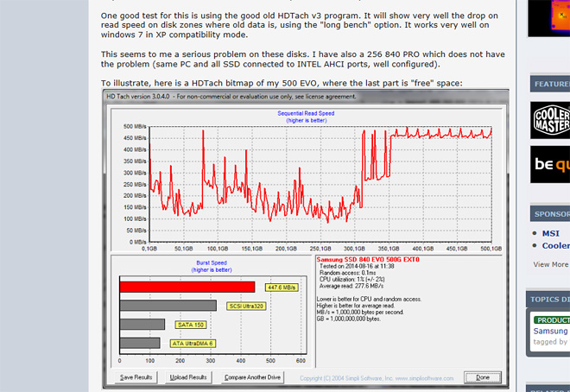Click the Random access 0.1ms text
This screenshot has height=392, width=570.
[x=347, y=273]
